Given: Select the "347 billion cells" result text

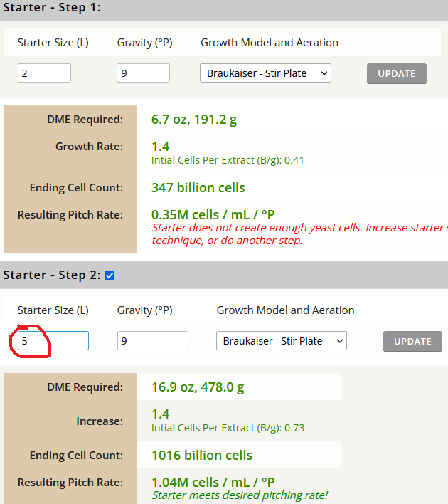Looking at the screenshot, I should [x=198, y=188].
